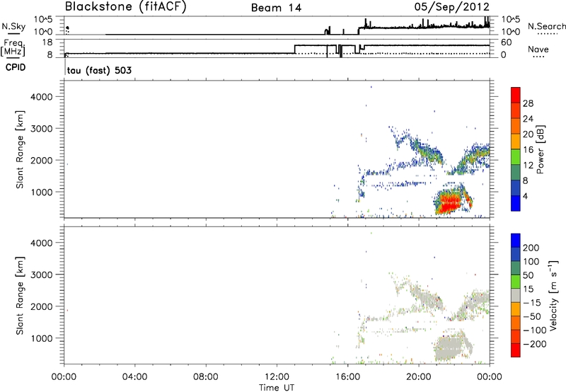Click the left '10^5' N.Sky axis value

click(x=43, y=20)
